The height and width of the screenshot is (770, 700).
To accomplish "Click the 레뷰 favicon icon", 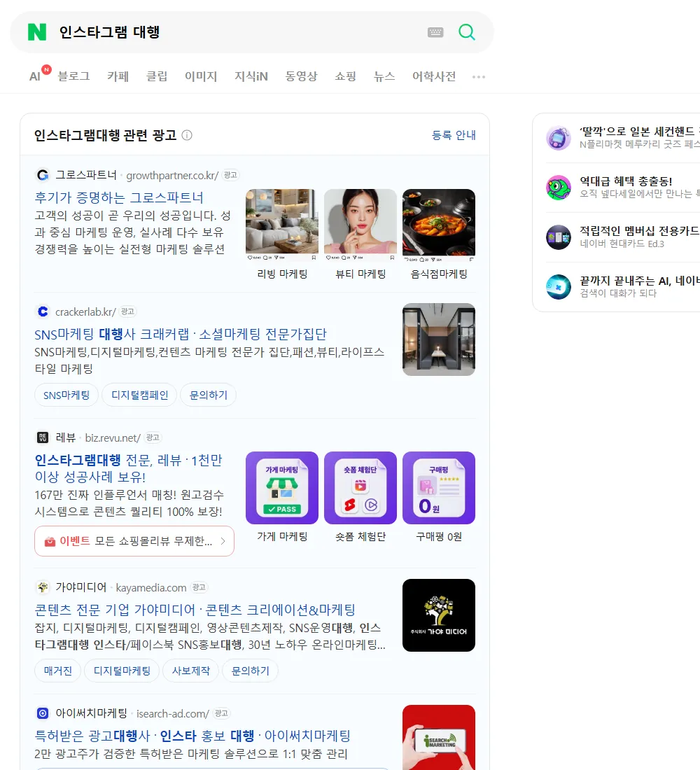I will coord(43,437).
